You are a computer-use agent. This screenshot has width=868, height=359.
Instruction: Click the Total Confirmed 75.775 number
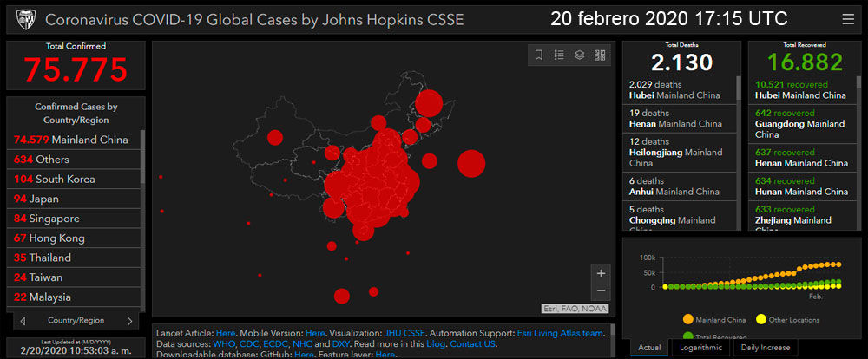click(76, 69)
